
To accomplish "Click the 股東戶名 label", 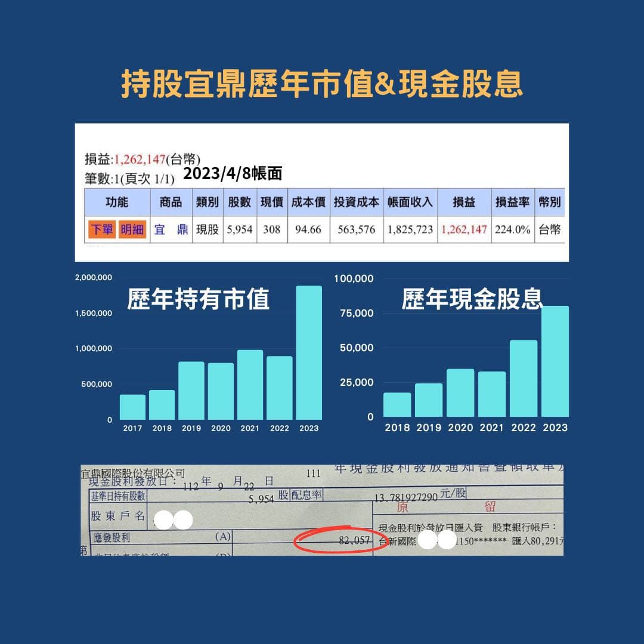I will pos(118,516).
